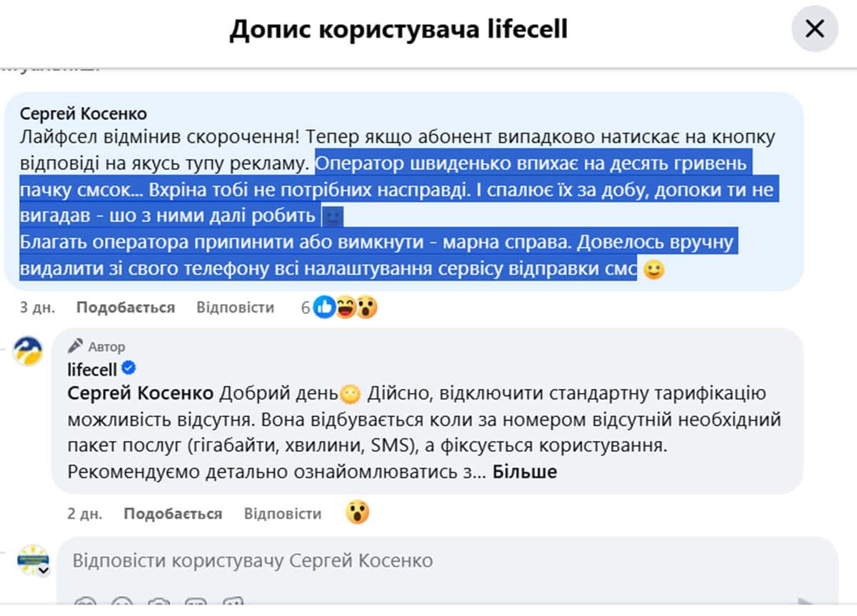Click the wow reaction under lifecell's reply
857x616 pixels.
pos(357,513)
